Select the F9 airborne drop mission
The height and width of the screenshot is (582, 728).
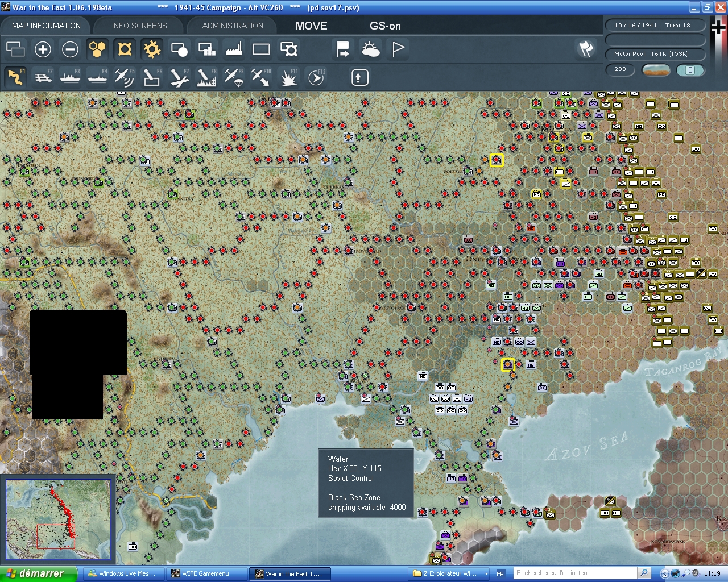click(234, 77)
